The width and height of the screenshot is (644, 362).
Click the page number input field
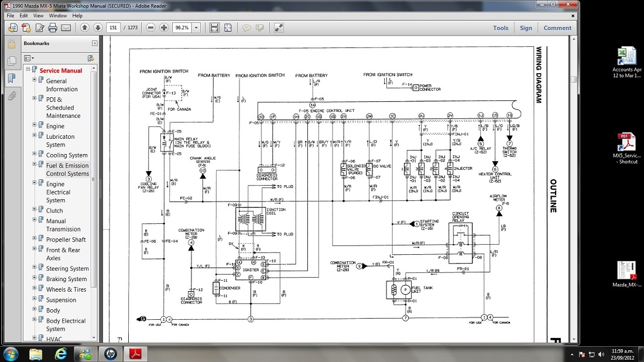point(114,28)
